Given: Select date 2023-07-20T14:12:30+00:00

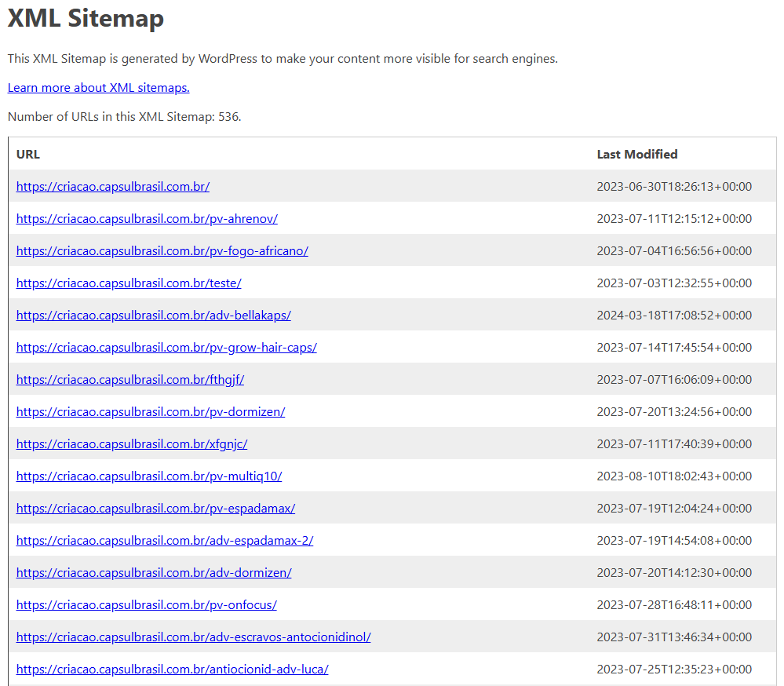Looking at the screenshot, I should 674,572.
